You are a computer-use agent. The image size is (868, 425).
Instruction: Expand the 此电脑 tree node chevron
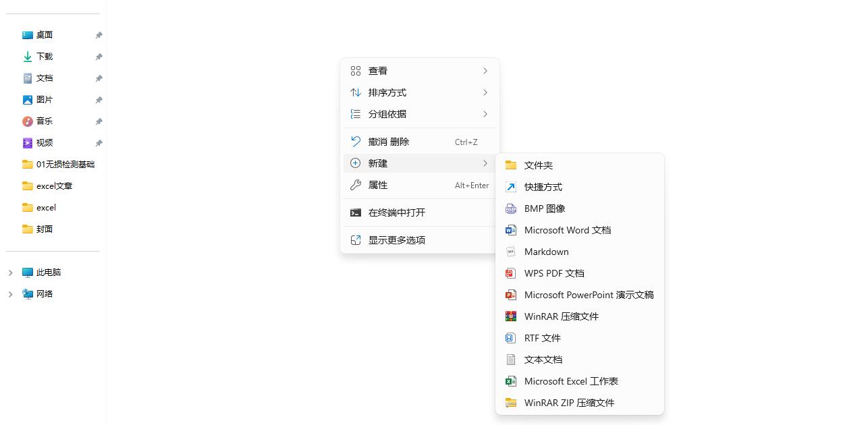[x=10, y=273]
